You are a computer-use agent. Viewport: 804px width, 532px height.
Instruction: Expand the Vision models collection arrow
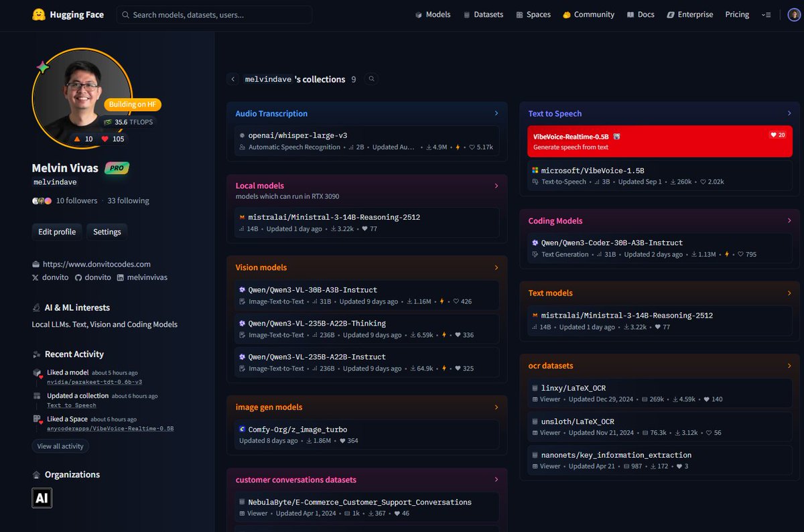pos(496,268)
